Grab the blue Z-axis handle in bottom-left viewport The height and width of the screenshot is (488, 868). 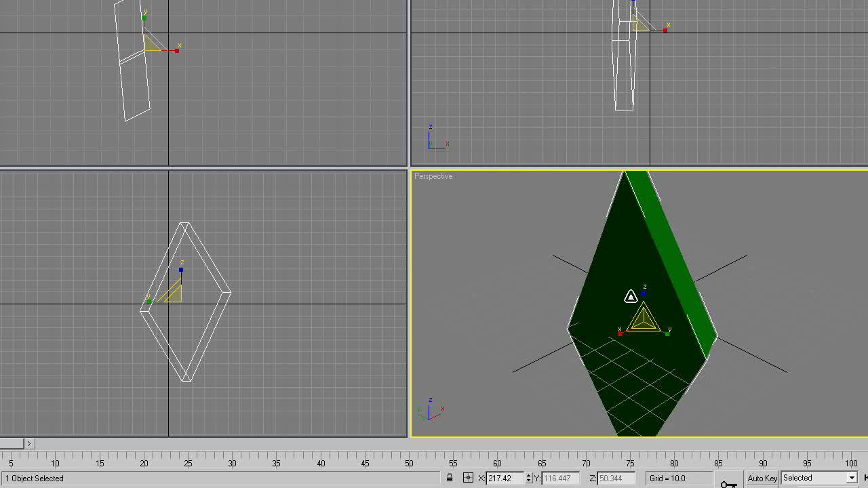[x=181, y=270]
